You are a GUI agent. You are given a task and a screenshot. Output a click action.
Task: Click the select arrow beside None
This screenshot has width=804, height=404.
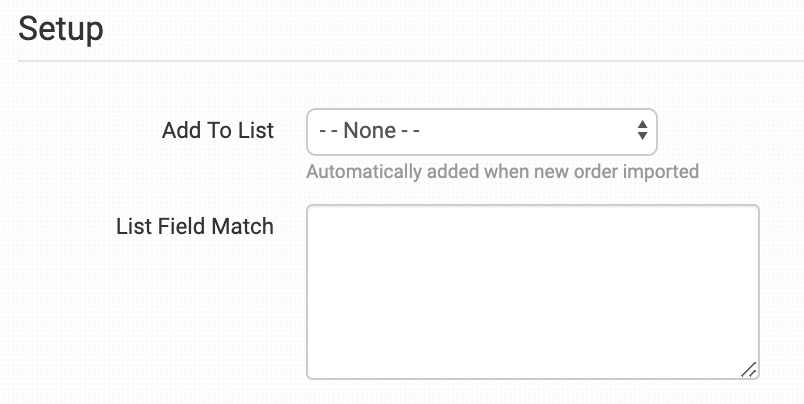(642, 131)
